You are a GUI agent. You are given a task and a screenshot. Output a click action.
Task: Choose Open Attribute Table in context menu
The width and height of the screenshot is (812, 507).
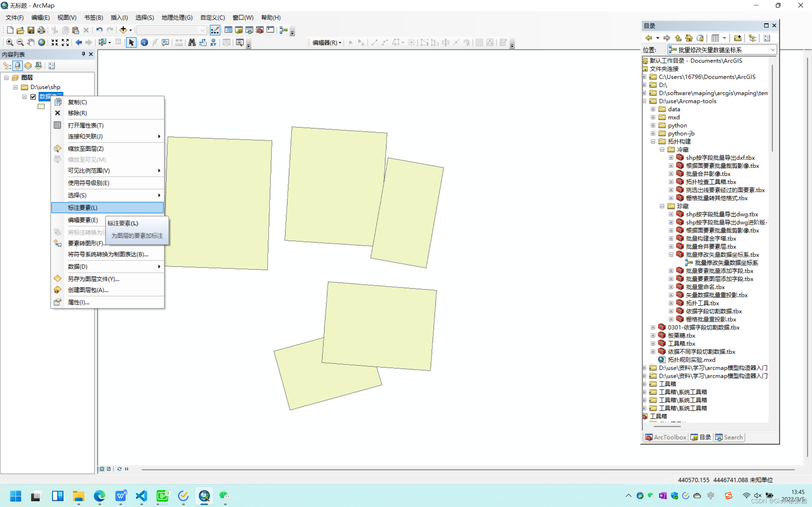tap(86, 125)
